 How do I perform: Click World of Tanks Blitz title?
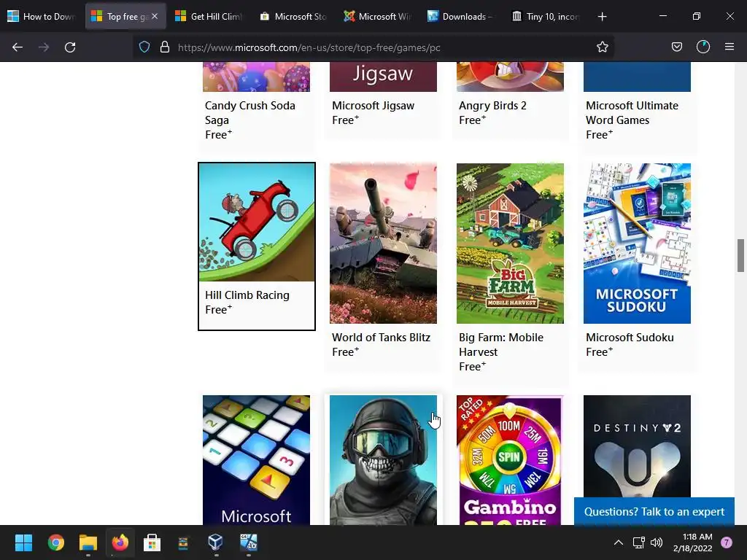pyautogui.click(x=381, y=337)
